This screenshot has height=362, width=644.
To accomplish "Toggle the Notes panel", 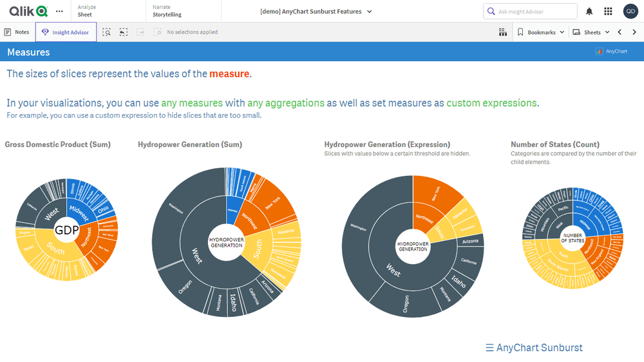I will (x=17, y=32).
